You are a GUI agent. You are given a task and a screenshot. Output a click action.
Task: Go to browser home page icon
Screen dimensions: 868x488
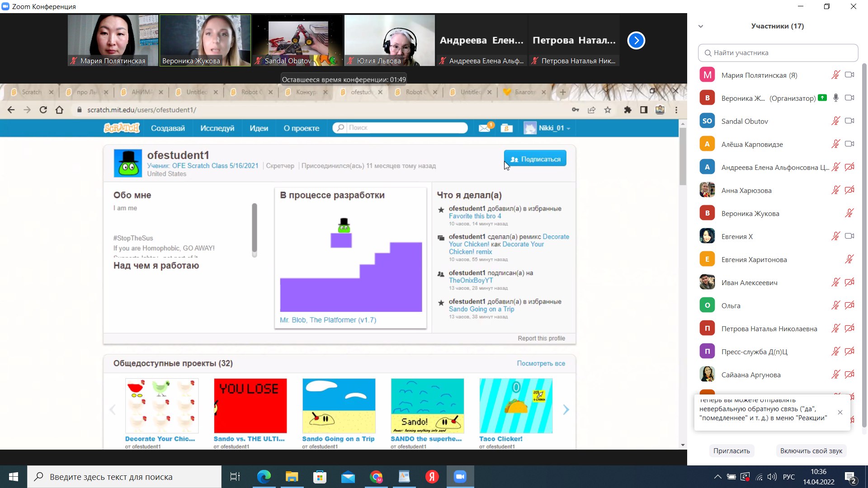coord(59,110)
